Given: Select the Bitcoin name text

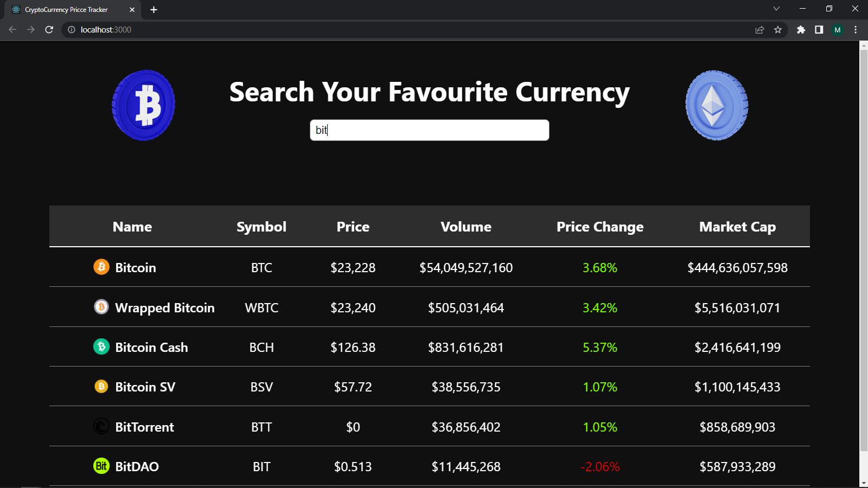Looking at the screenshot, I should pos(136,267).
